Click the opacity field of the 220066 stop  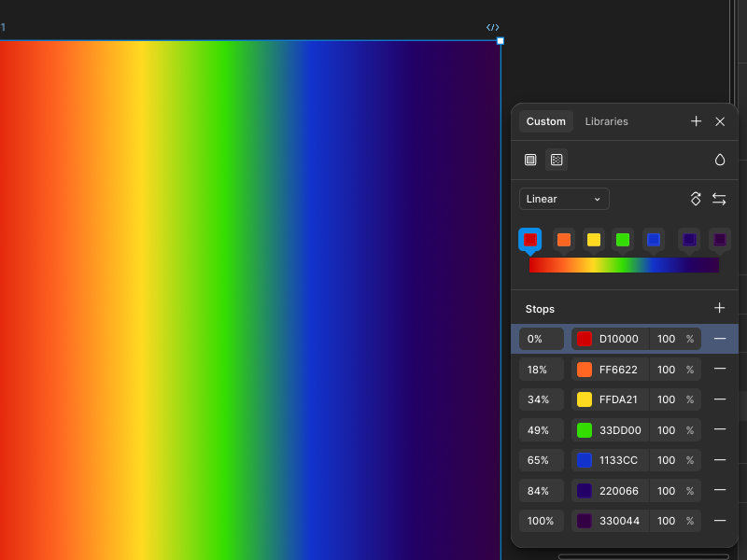675,491
